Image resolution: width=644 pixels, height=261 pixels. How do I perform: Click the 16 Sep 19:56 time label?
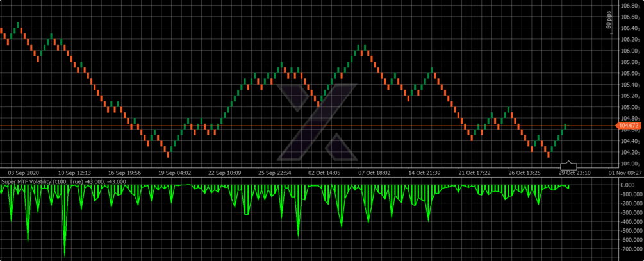pyautogui.click(x=124, y=173)
